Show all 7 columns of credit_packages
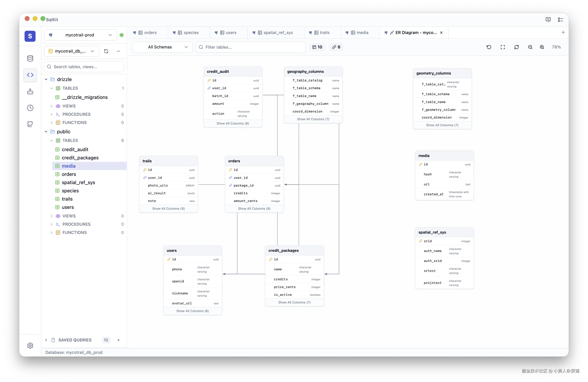This screenshot has width=588, height=382. coord(294,302)
